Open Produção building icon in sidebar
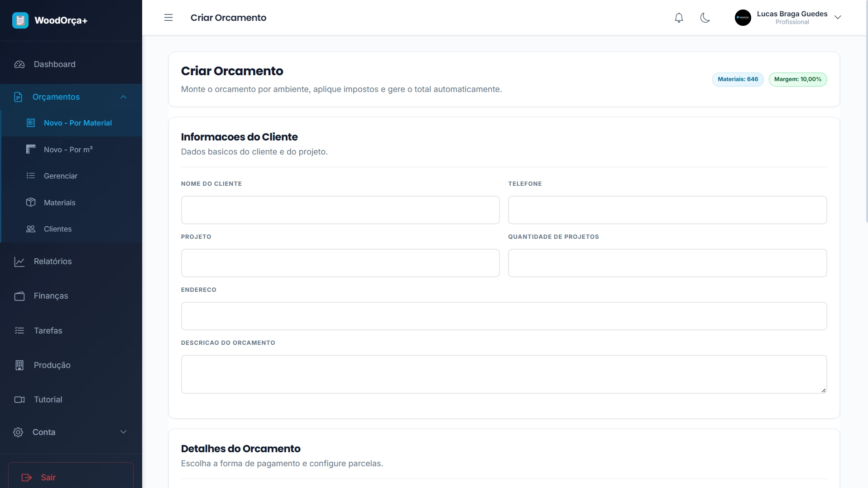The width and height of the screenshot is (868, 488). pyautogui.click(x=19, y=365)
